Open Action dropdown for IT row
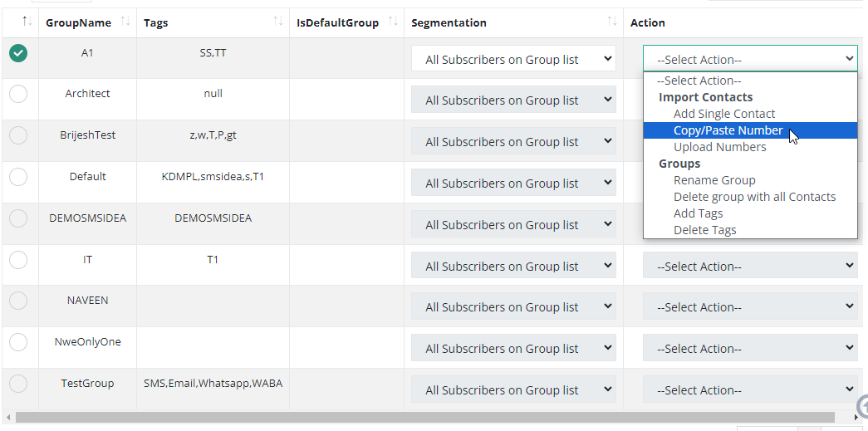Image resolution: width=868 pixels, height=431 pixels. tap(750, 267)
